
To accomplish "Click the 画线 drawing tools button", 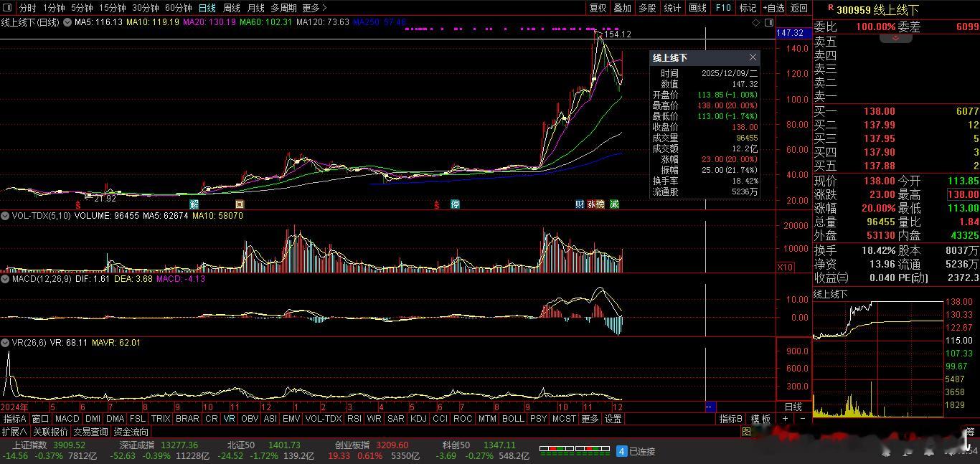I will tap(697, 8).
